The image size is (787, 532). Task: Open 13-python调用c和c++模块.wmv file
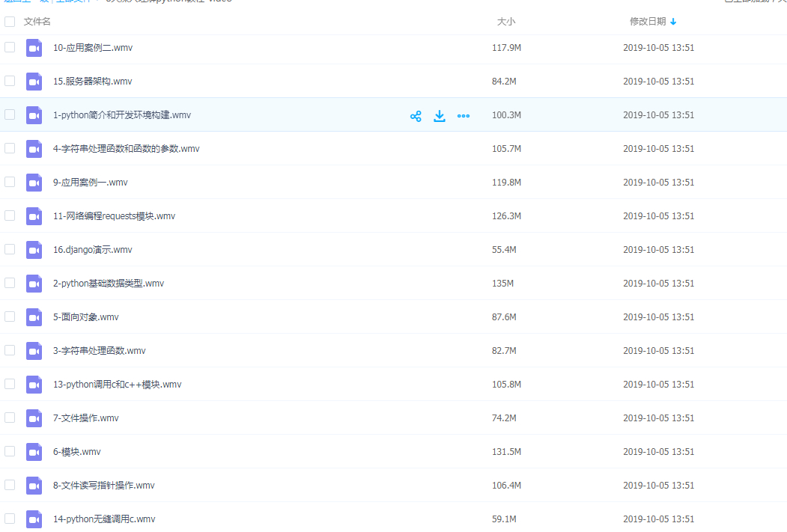[x=118, y=385]
